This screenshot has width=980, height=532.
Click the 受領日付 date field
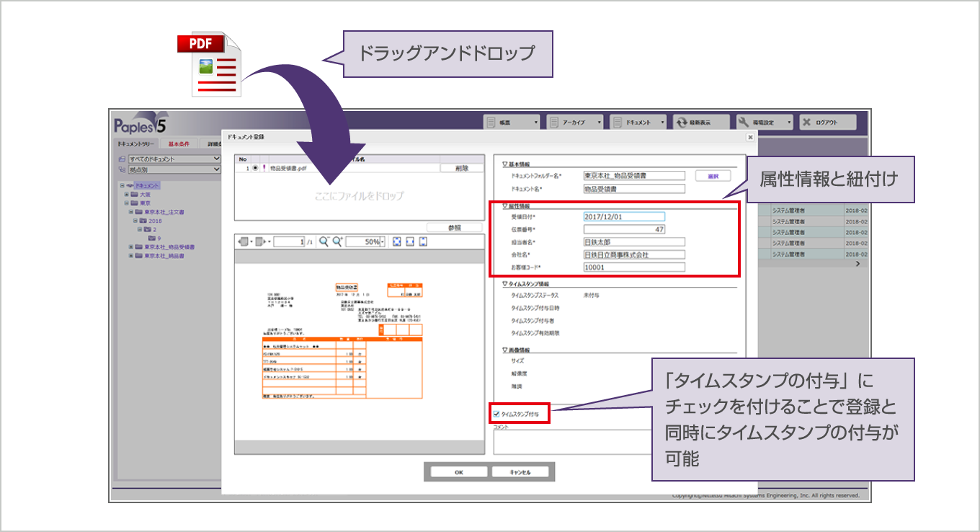coord(623,216)
